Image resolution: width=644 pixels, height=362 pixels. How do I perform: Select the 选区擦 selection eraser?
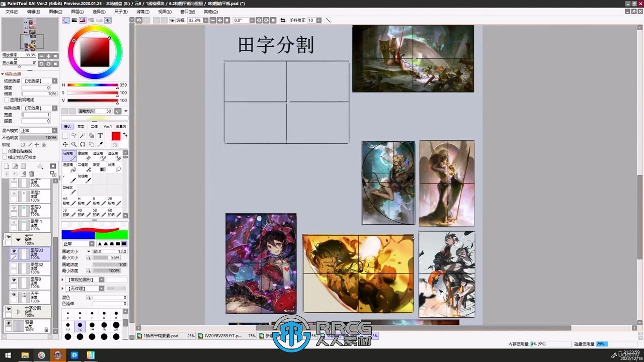114,156
